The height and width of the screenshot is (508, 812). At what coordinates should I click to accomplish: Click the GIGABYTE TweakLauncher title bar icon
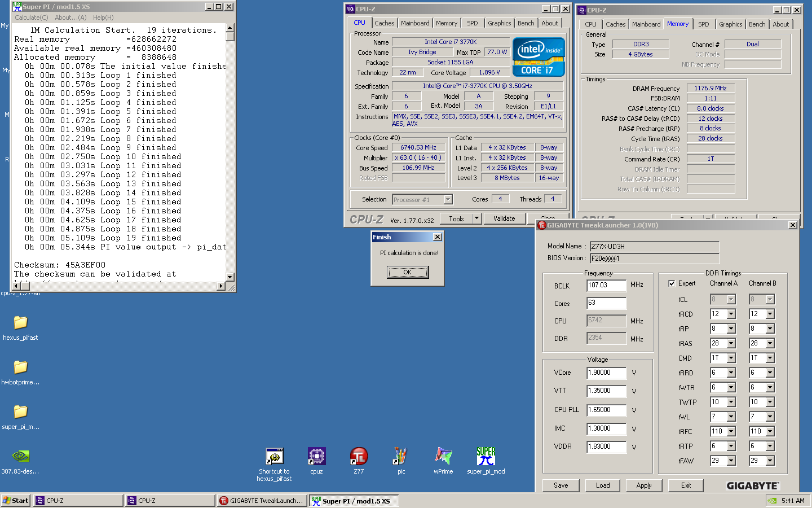542,225
